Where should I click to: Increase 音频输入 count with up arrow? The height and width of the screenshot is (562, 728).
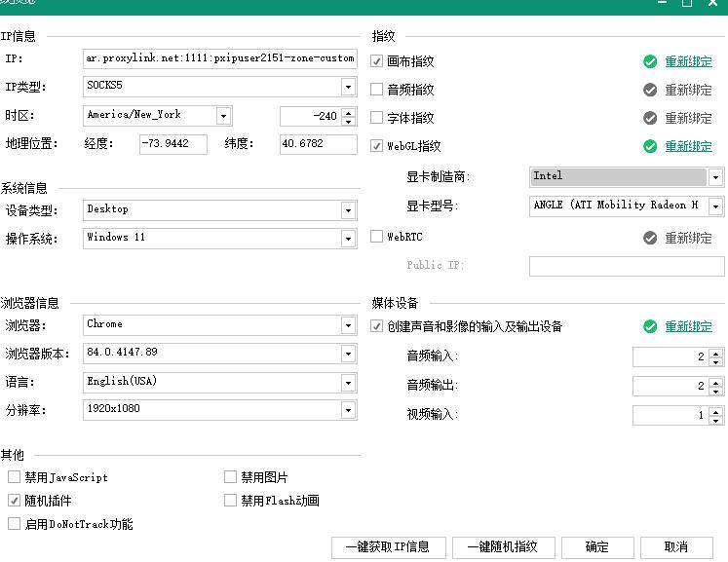point(716,353)
